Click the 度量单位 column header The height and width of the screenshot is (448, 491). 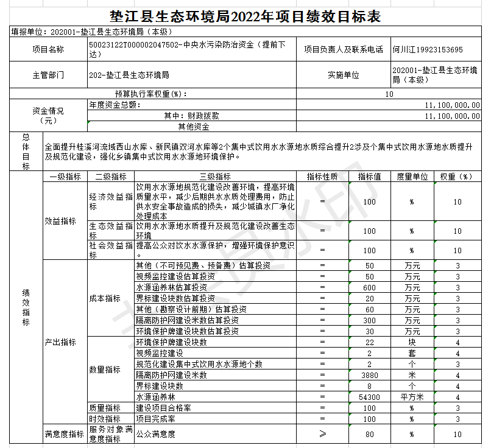coord(412,177)
